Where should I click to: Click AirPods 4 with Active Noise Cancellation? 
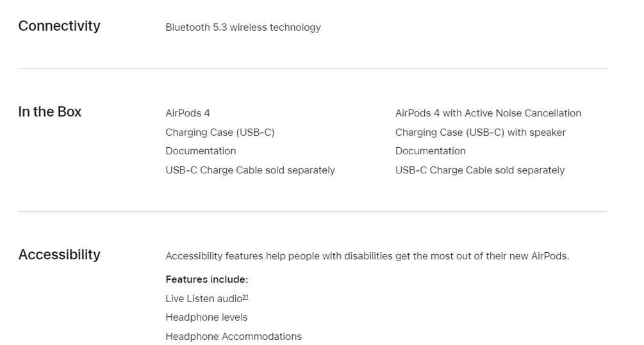pyautogui.click(x=488, y=113)
